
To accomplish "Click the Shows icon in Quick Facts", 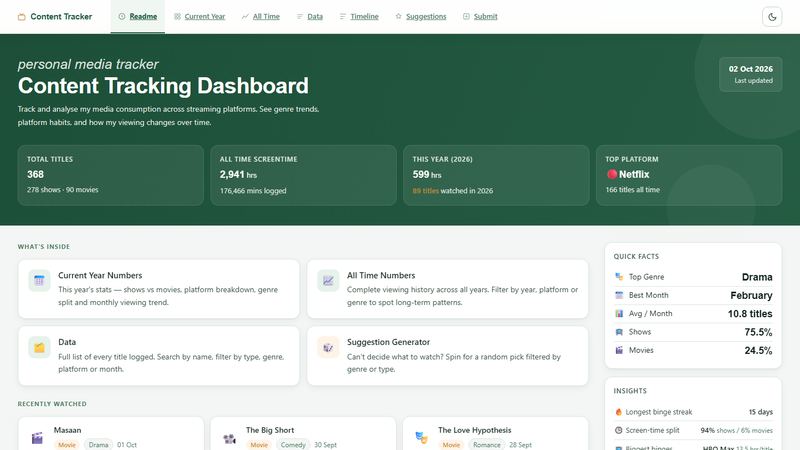I will pos(619,332).
